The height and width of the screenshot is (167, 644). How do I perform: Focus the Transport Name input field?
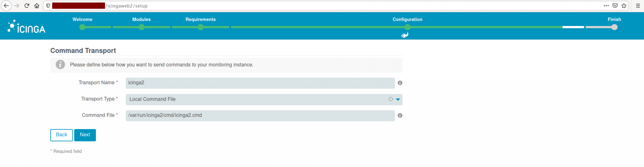click(x=260, y=83)
